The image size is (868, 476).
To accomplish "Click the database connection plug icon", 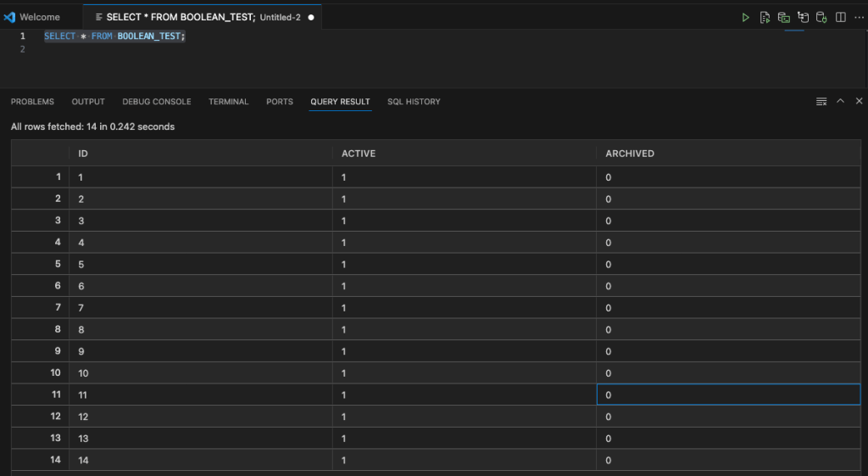I will pos(821,17).
